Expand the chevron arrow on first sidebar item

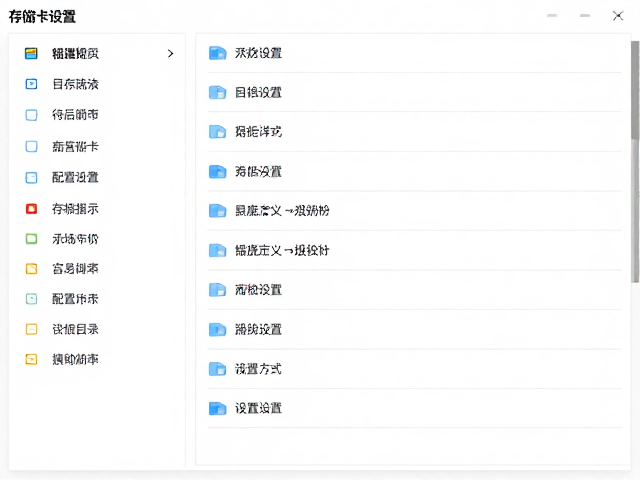coord(171,53)
